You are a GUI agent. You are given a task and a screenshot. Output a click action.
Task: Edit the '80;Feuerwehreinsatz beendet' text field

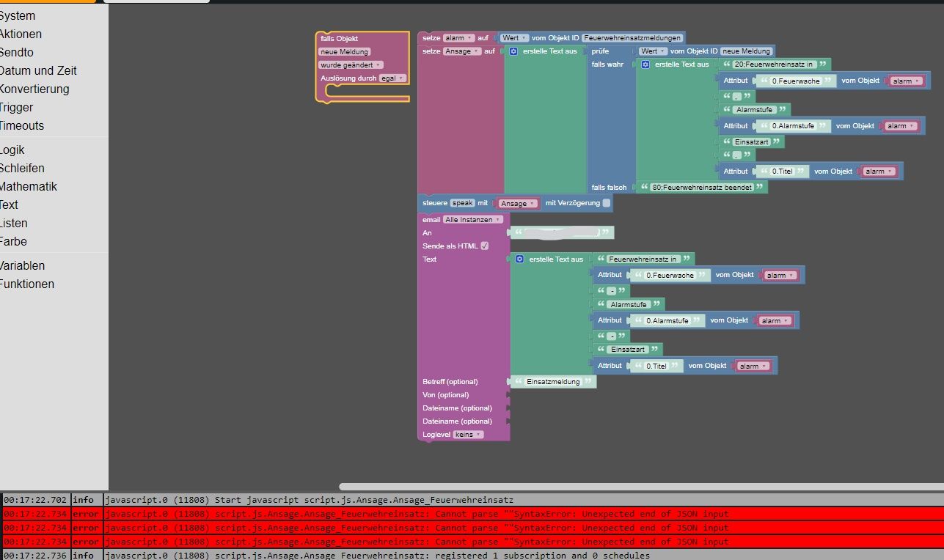pyautogui.click(x=702, y=188)
